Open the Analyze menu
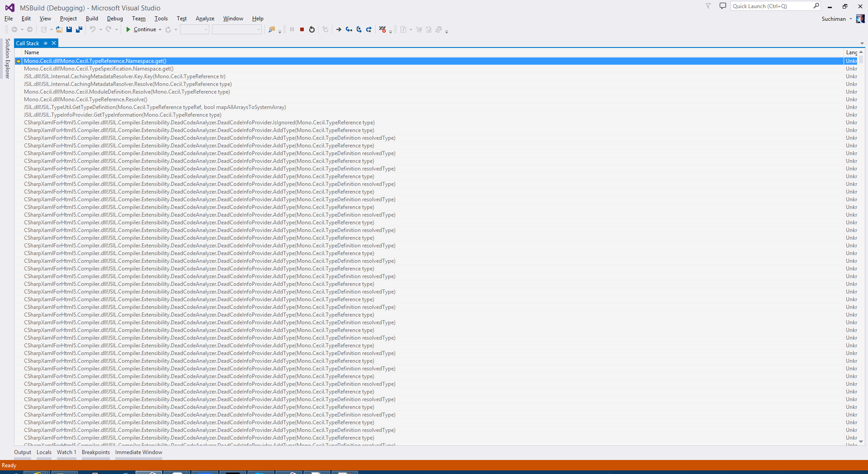The height and width of the screenshot is (474, 868). (x=205, y=19)
